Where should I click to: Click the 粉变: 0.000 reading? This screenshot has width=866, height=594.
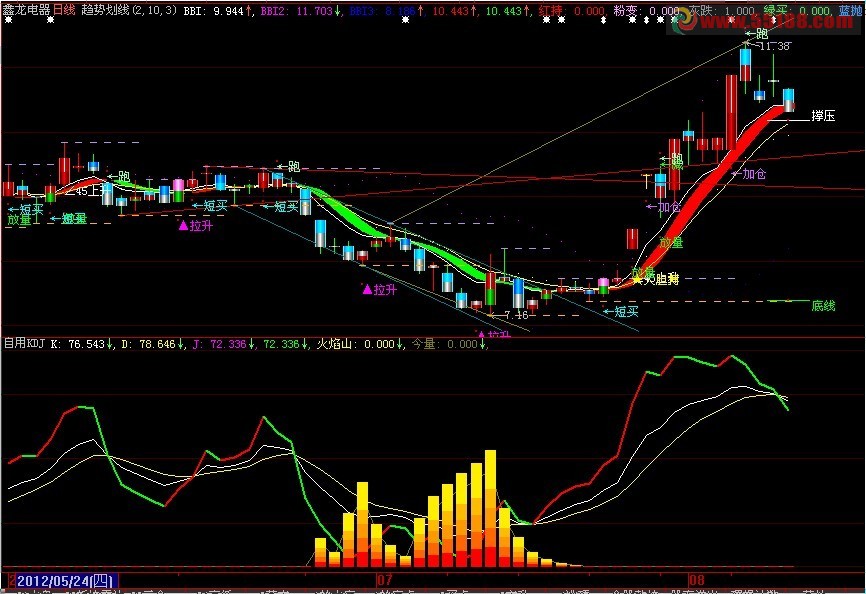click(647, 10)
